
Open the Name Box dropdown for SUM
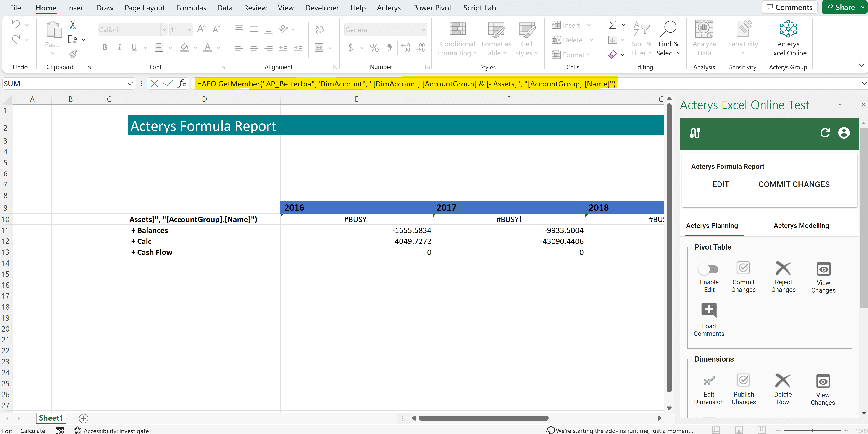point(129,84)
